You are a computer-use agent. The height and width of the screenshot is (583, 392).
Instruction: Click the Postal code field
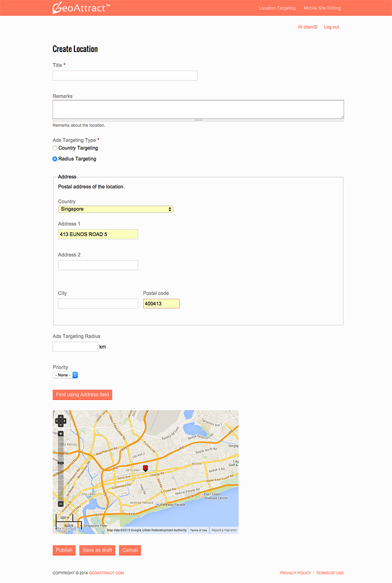[x=161, y=304]
